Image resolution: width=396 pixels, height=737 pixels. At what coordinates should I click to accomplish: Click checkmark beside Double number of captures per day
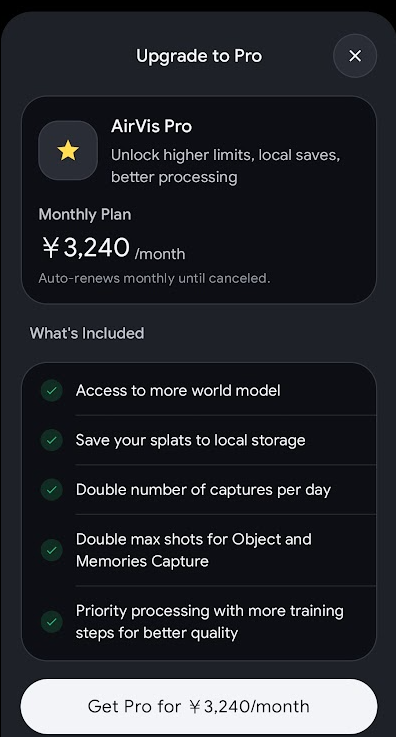pyautogui.click(x=52, y=490)
